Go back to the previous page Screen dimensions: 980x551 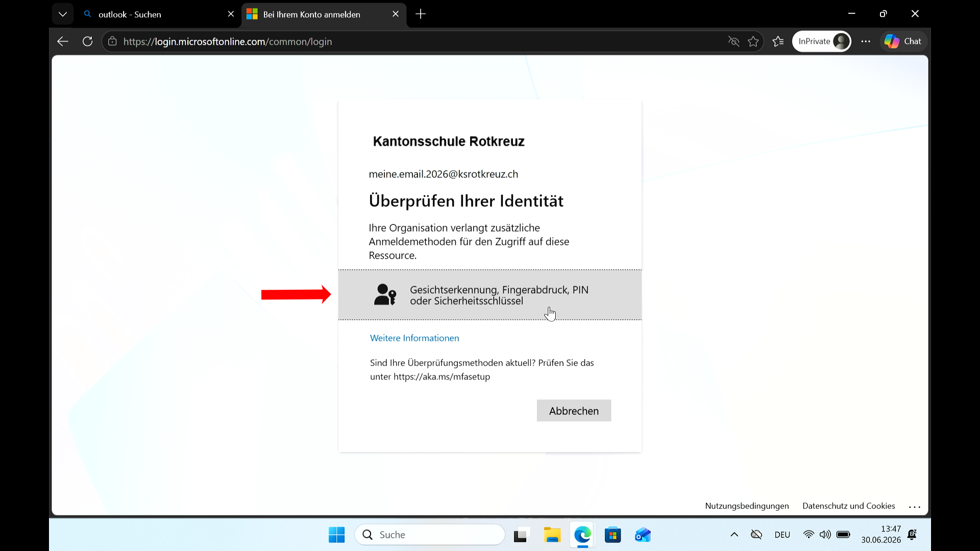(x=63, y=41)
